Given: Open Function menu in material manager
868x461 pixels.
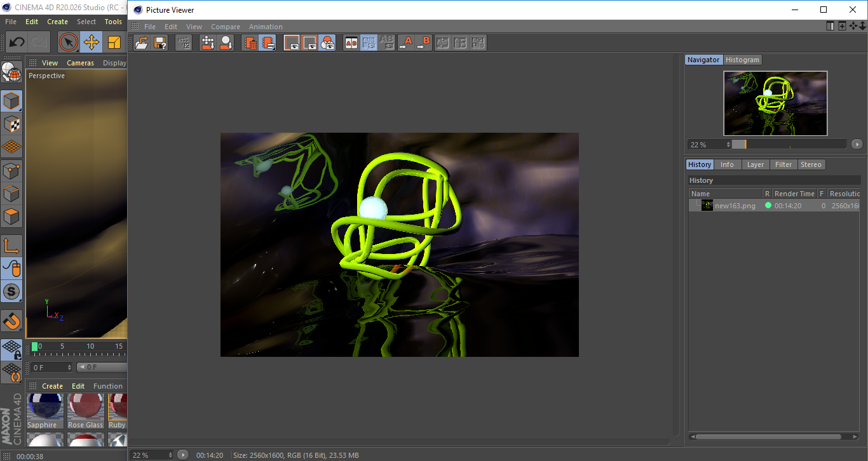Looking at the screenshot, I should (108, 386).
